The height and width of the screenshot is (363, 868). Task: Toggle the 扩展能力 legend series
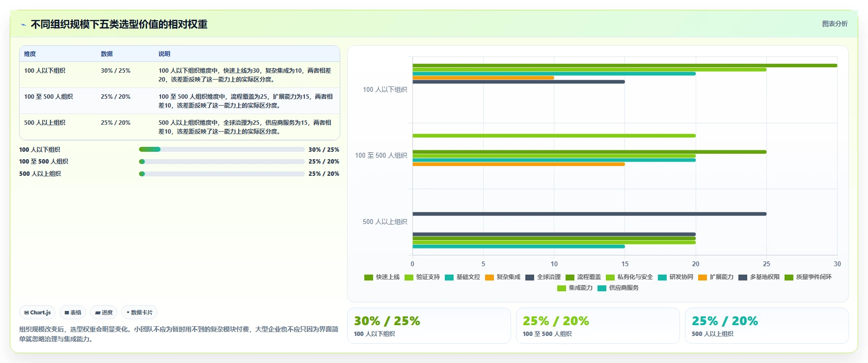tap(716, 277)
